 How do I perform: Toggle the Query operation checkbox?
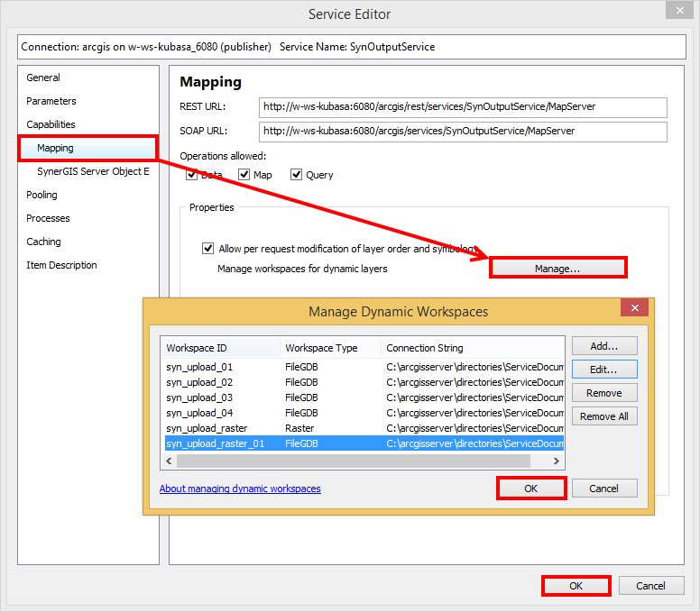[x=296, y=175]
